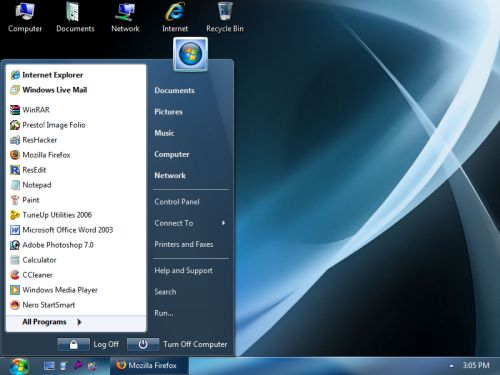
Task: Open the Documents desktop icon
Action: point(75,17)
